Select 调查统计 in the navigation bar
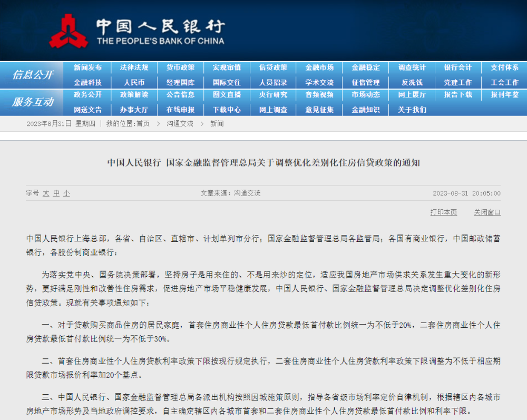 [x=412, y=67]
